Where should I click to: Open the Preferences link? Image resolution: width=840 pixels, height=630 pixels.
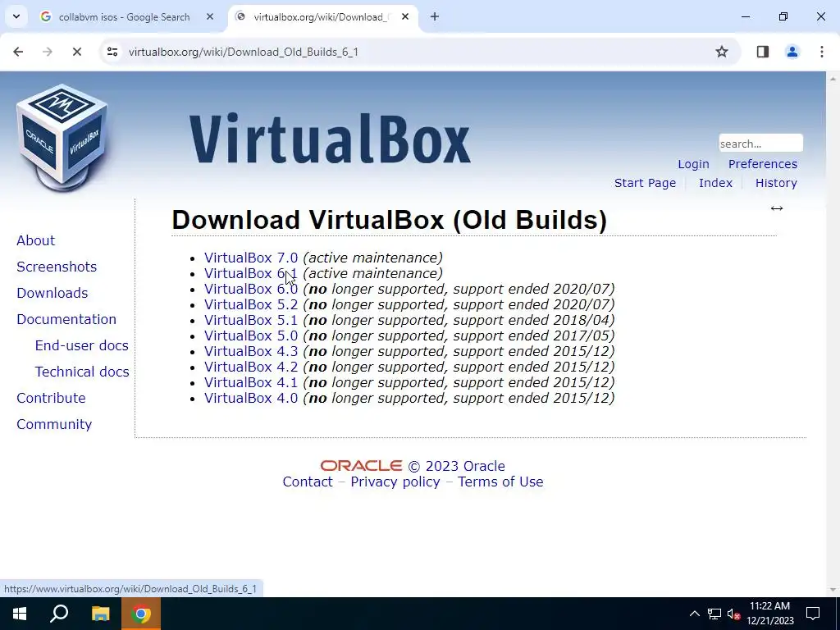pyautogui.click(x=762, y=164)
